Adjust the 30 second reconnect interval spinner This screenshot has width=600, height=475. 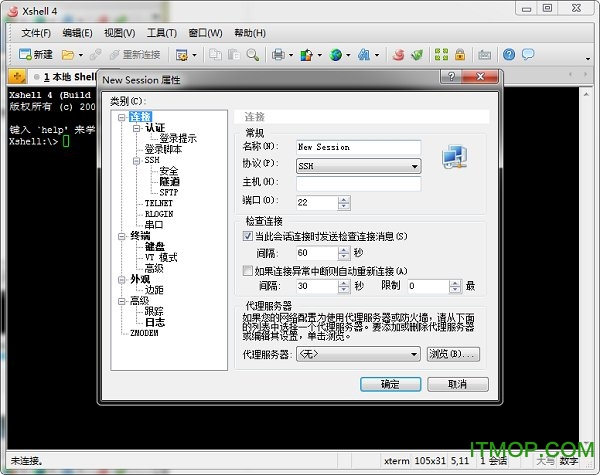[x=344, y=286]
